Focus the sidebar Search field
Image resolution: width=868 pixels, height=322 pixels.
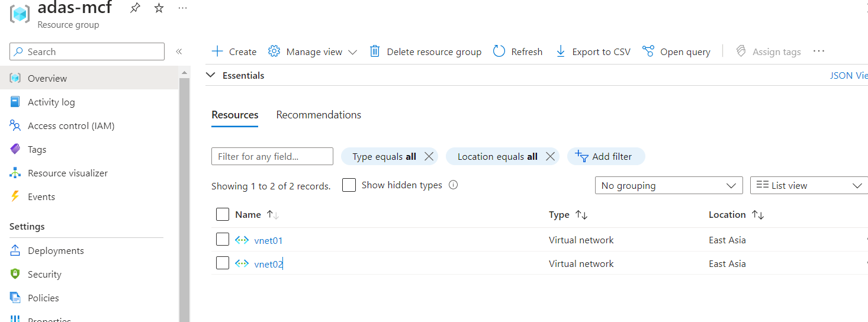tap(87, 51)
